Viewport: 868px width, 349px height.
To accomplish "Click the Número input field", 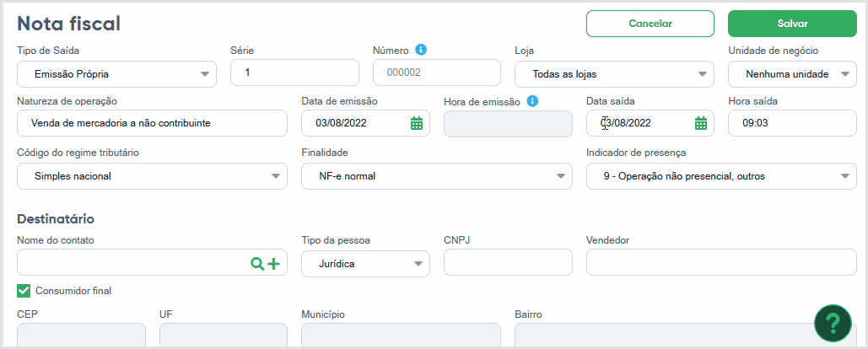I will pyautogui.click(x=437, y=72).
